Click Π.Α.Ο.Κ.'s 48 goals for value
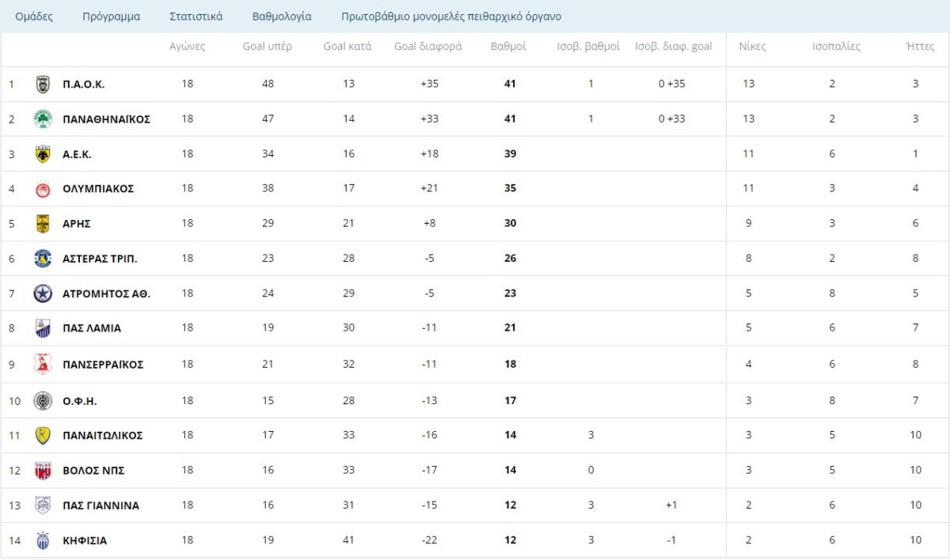The width and height of the screenshot is (950, 560). 268,84
